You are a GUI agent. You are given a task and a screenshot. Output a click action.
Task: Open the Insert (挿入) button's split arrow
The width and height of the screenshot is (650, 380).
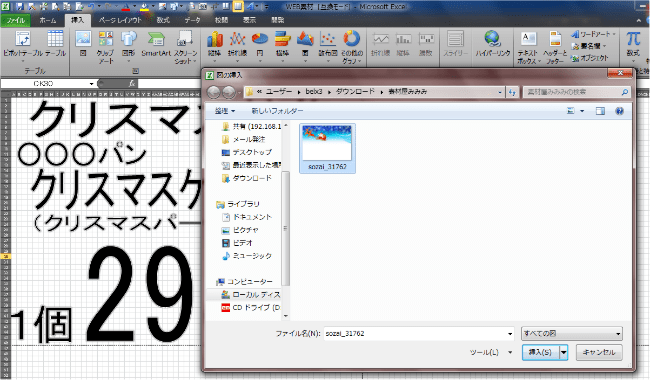click(563, 352)
